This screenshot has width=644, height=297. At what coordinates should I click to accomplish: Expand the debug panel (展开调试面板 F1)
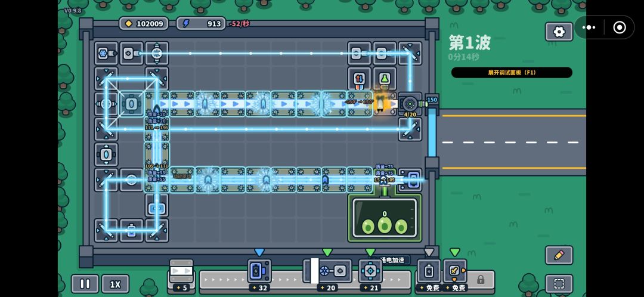(x=512, y=72)
